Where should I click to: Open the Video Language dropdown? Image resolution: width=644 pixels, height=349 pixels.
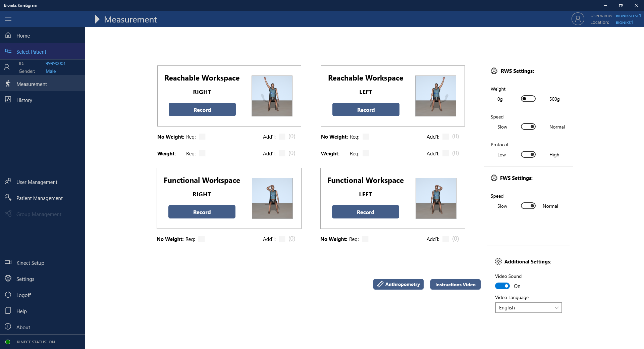(x=528, y=308)
